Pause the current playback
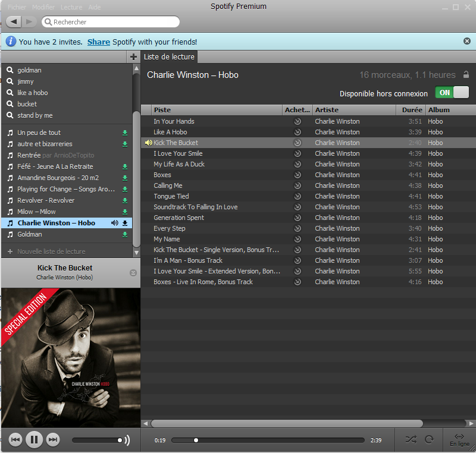This screenshot has height=453, width=476. (x=34, y=440)
